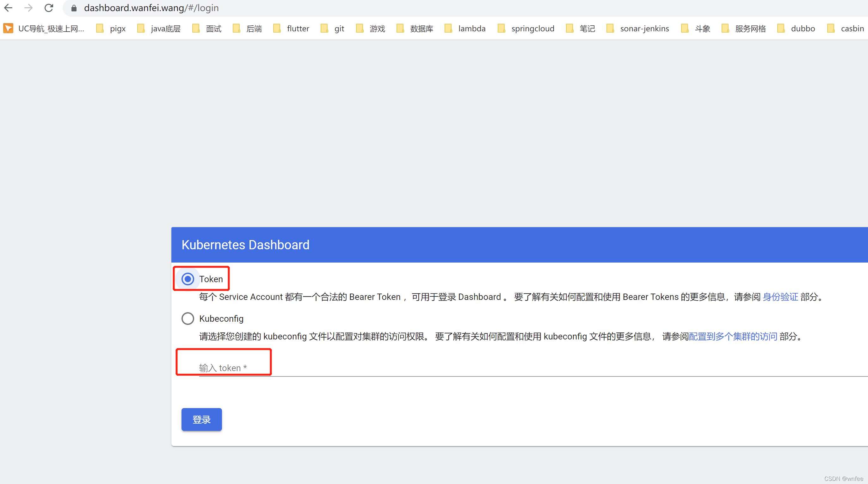Click the browser forward arrow
Image resolution: width=868 pixels, height=484 pixels.
coord(29,8)
